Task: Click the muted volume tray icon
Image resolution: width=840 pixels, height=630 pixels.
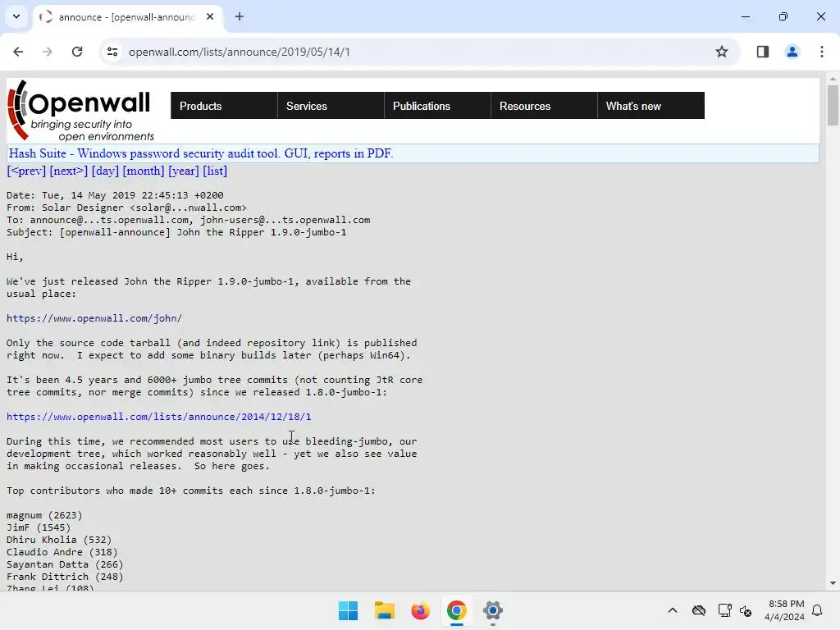Action: (x=746, y=610)
